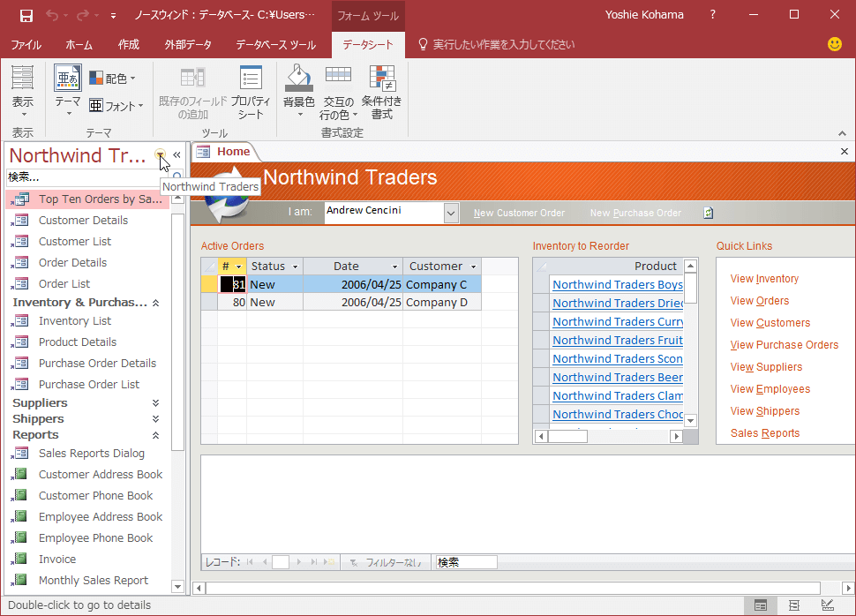Open the 背景色 (Background Color) picker
Viewport: 856px width, 616px height.
(299, 91)
